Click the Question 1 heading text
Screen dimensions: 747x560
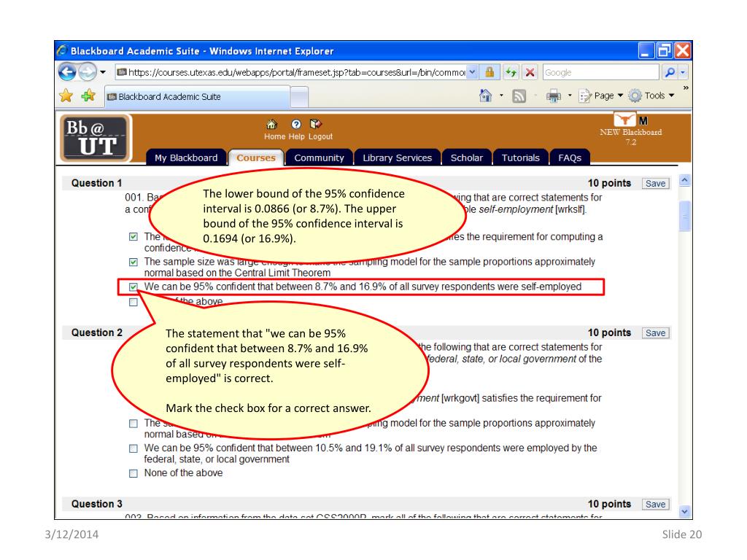click(x=97, y=183)
